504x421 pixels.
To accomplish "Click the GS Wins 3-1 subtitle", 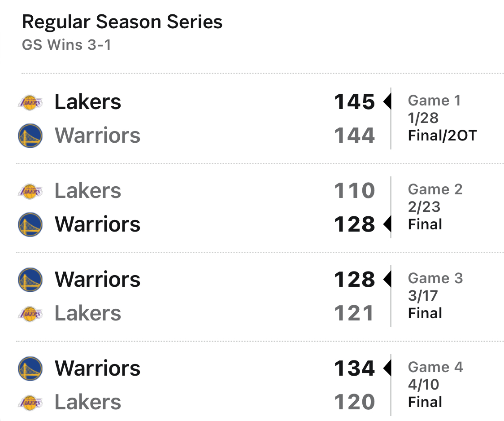I will (66, 45).
